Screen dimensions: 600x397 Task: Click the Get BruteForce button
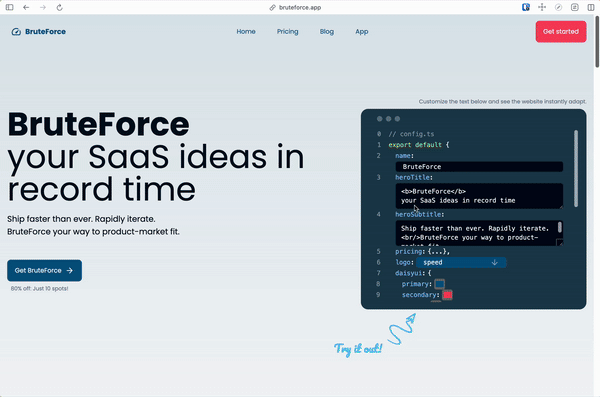(x=44, y=270)
